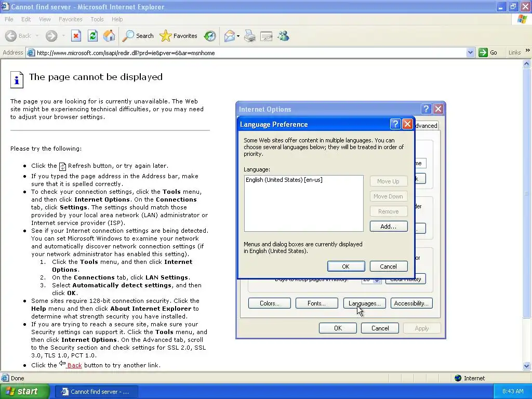Click Cancel in Internet Options dialog
532x399 pixels.
click(380, 328)
